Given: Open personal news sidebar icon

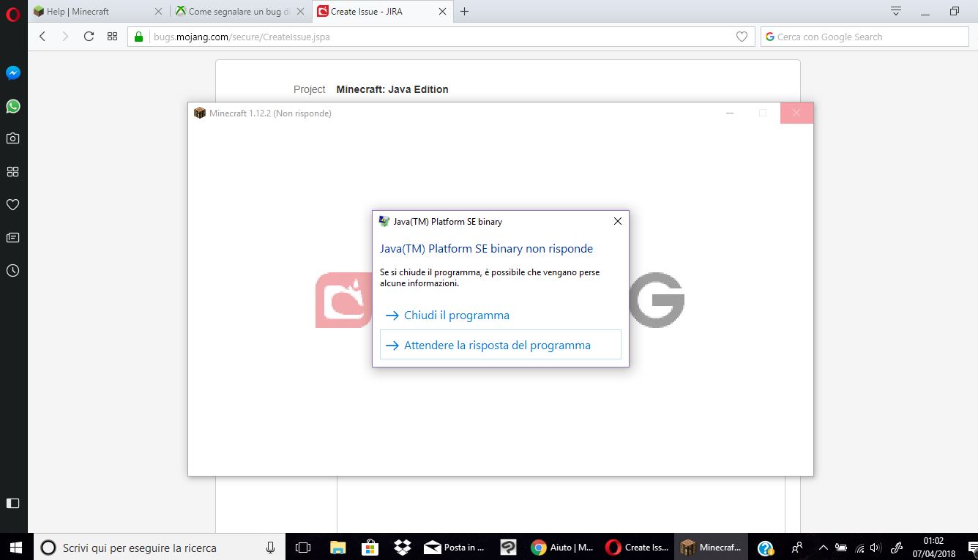Looking at the screenshot, I should pos(12,237).
